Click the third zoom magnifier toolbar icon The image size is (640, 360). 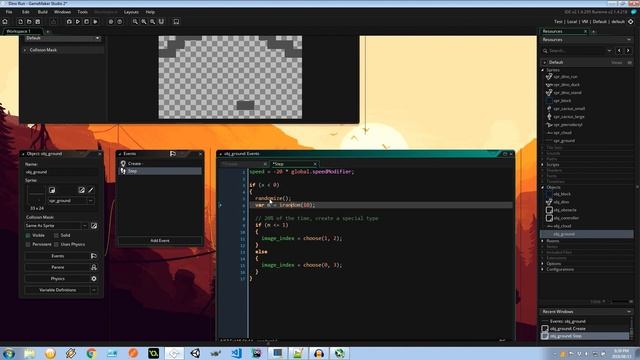coord(152,22)
